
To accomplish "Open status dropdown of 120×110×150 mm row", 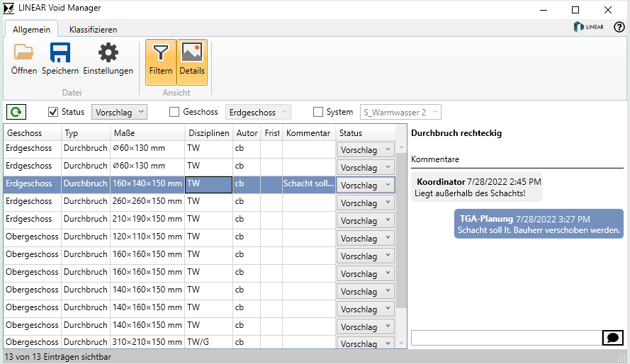I will coord(366,238).
